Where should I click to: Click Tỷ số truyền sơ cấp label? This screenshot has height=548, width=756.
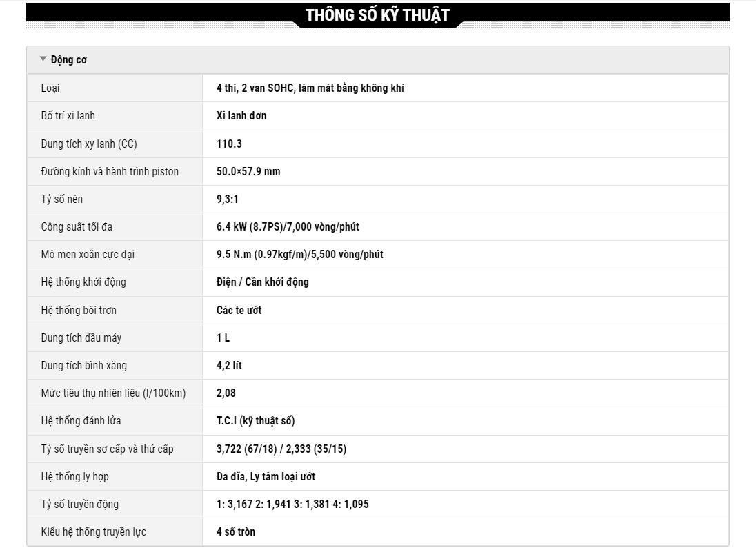(x=107, y=449)
